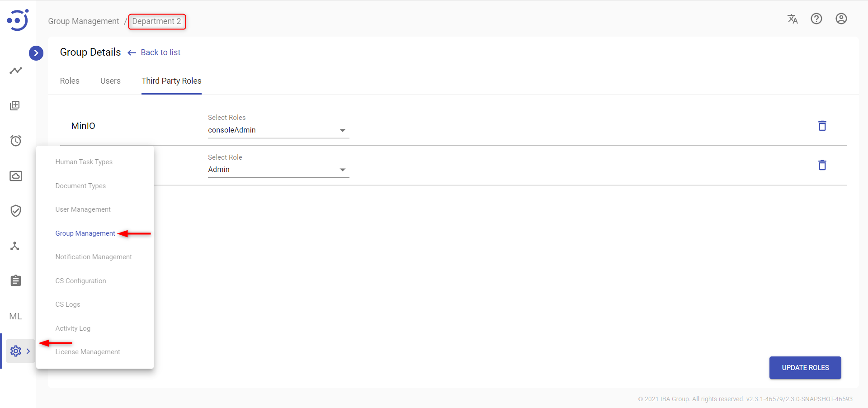
Task: Click the back arrow icon beside Group Details
Action: pos(132,53)
